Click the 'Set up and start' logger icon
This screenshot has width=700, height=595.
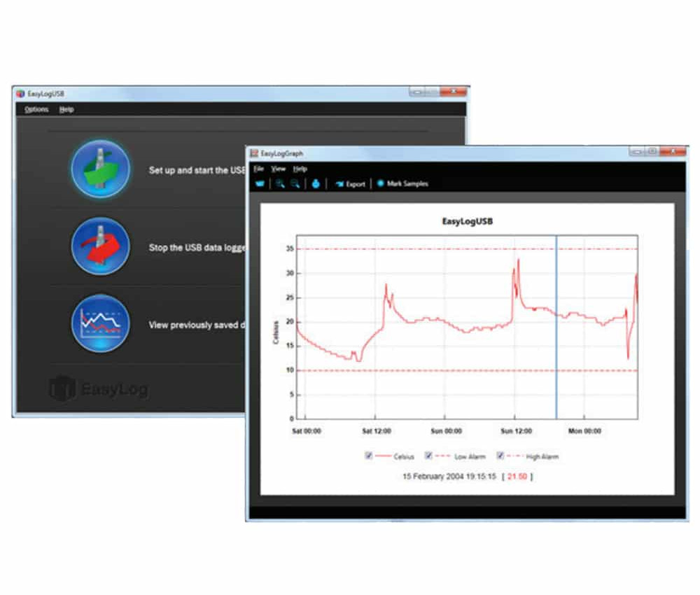click(x=100, y=169)
